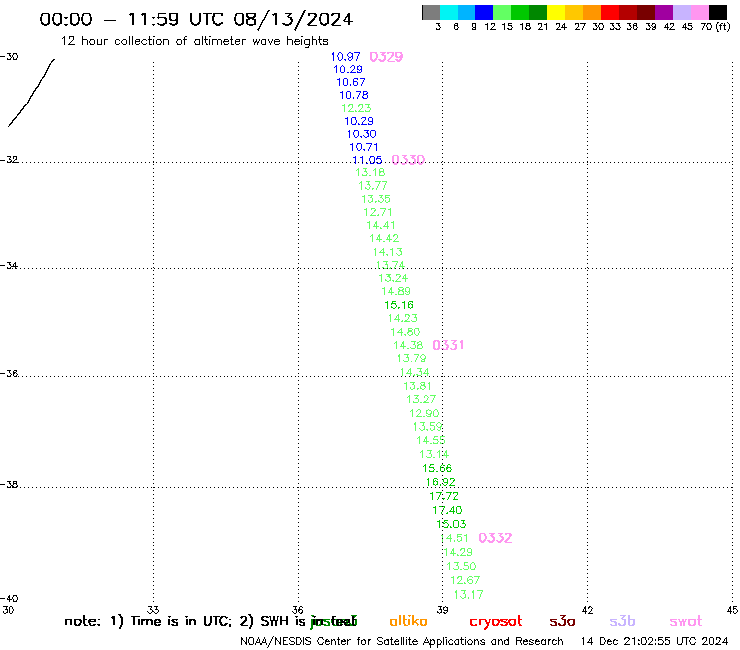Select the wave height 17.40
Viewport: 740px width, 650px height.
click(x=447, y=510)
